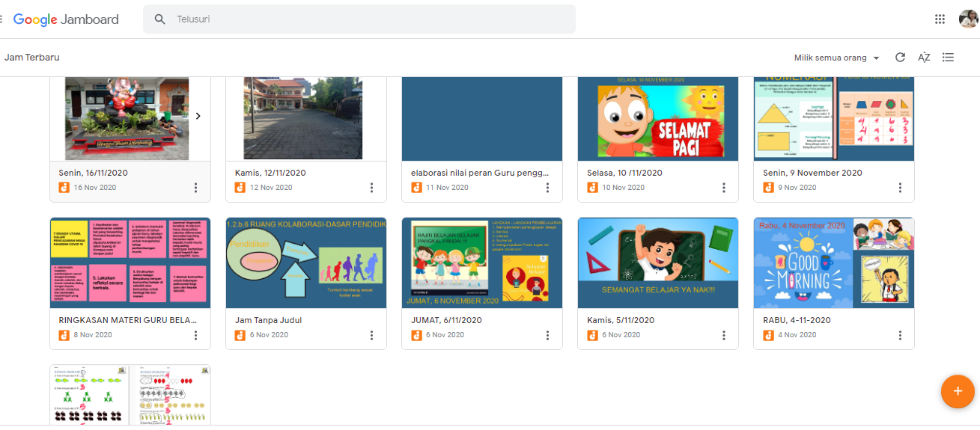Open the JUMAT, 6 NOVEMBER 2020 Jam thumbnail

(x=482, y=262)
